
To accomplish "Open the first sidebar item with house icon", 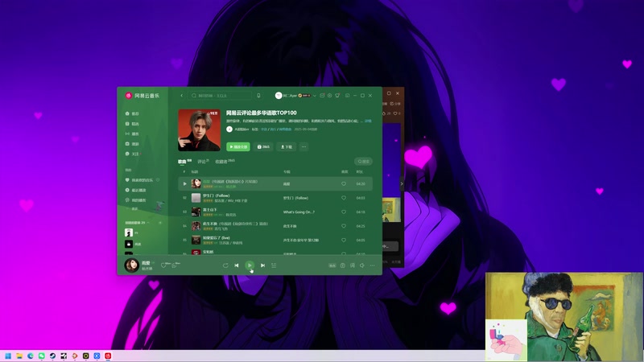I will tap(132, 113).
